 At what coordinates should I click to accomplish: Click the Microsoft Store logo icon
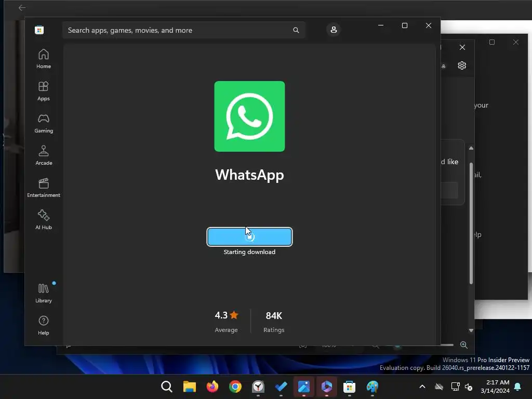coord(39,30)
